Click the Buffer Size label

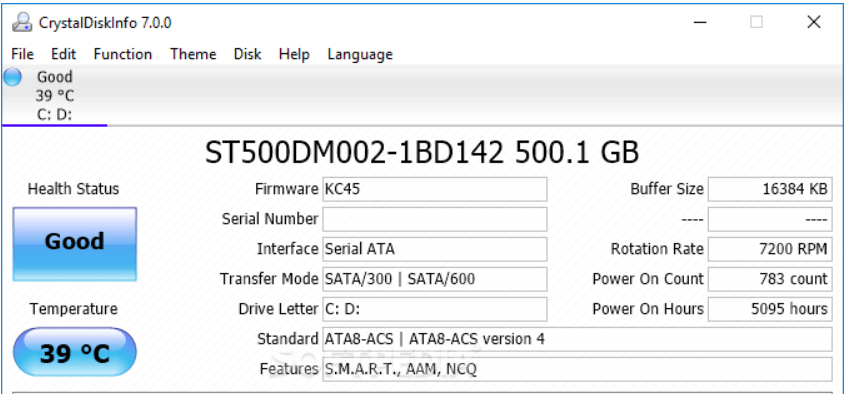tap(667, 189)
